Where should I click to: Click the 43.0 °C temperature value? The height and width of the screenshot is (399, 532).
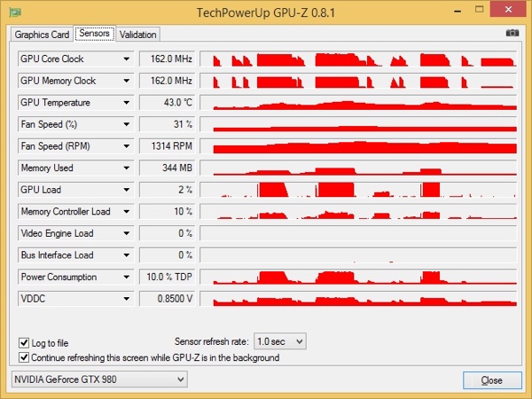168,103
